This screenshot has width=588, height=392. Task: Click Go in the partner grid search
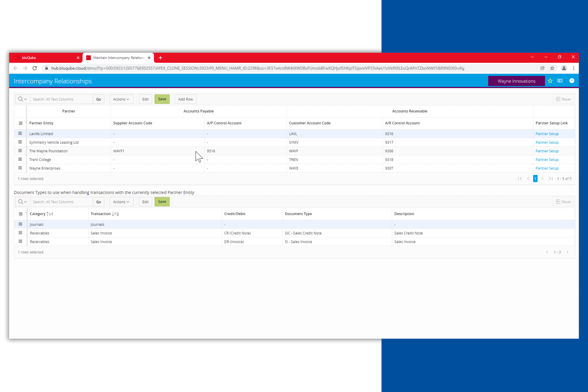click(98, 99)
